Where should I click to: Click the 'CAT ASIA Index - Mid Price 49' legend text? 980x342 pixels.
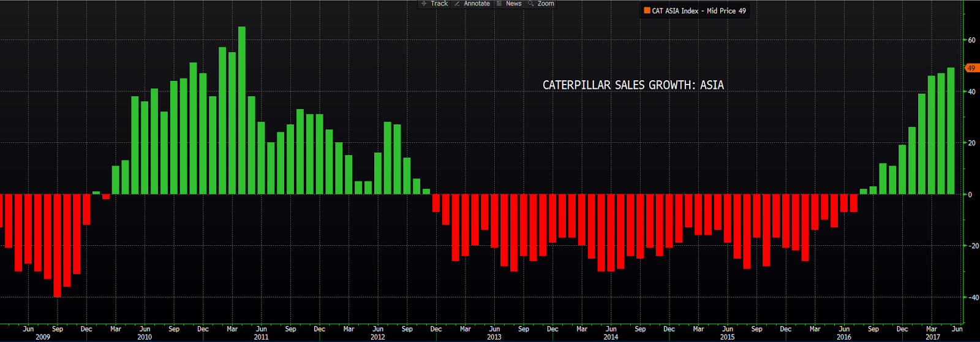(x=699, y=11)
